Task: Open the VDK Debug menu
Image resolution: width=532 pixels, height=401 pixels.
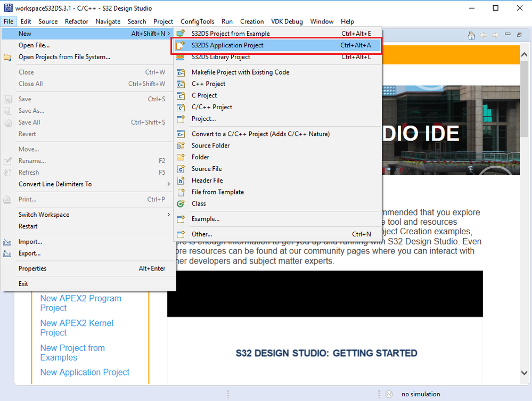Action: pos(287,21)
